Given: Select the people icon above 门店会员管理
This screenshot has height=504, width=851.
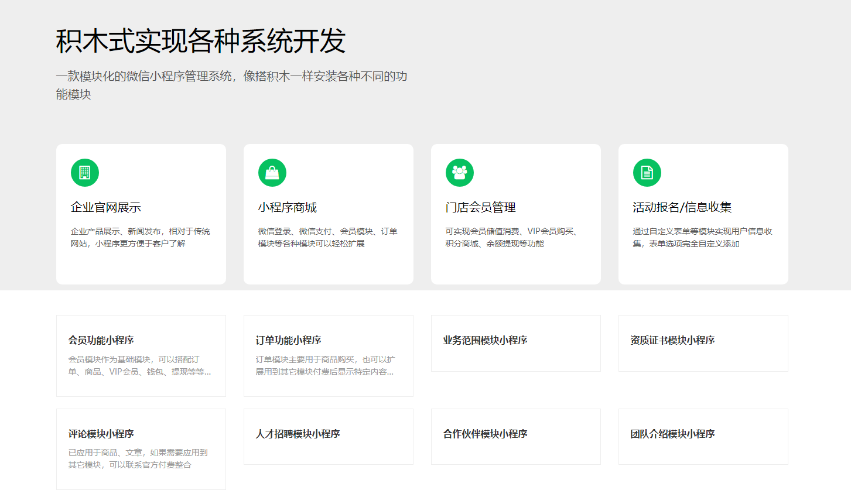Looking at the screenshot, I should pyautogui.click(x=459, y=172).
